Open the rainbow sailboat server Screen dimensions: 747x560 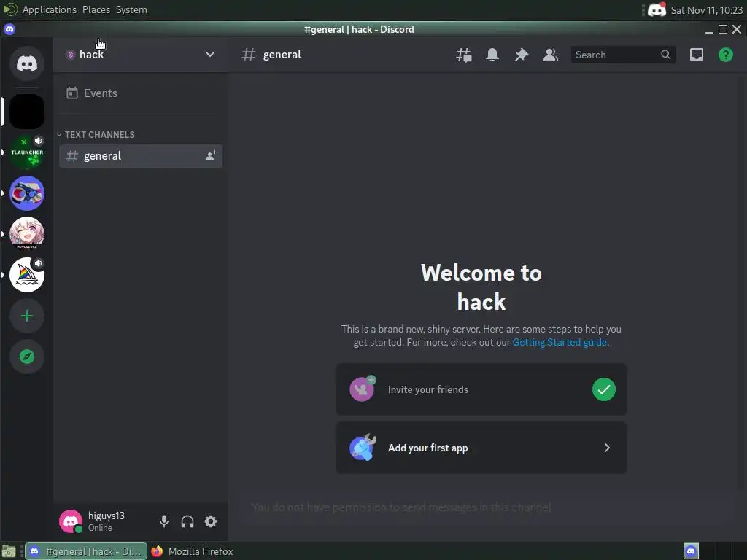27,275
